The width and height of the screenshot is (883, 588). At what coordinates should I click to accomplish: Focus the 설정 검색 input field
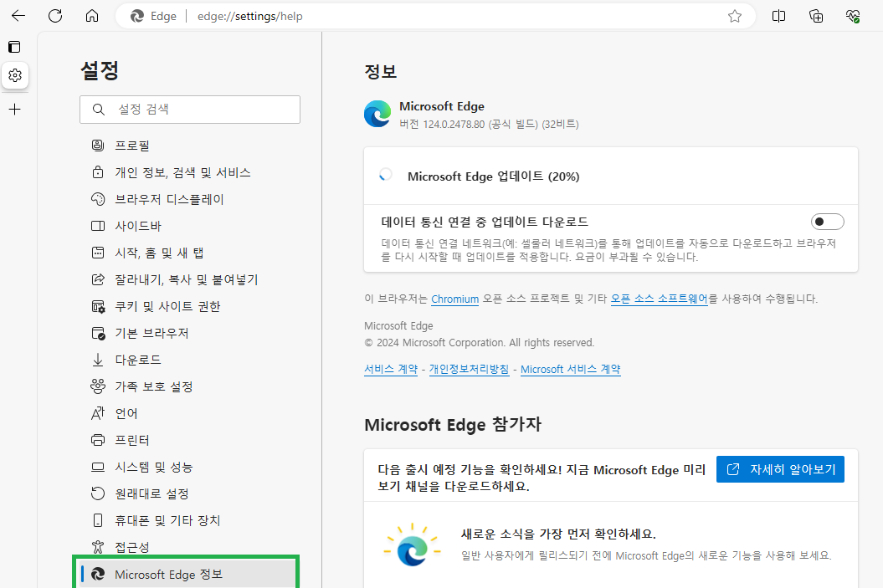click(190, 110)
